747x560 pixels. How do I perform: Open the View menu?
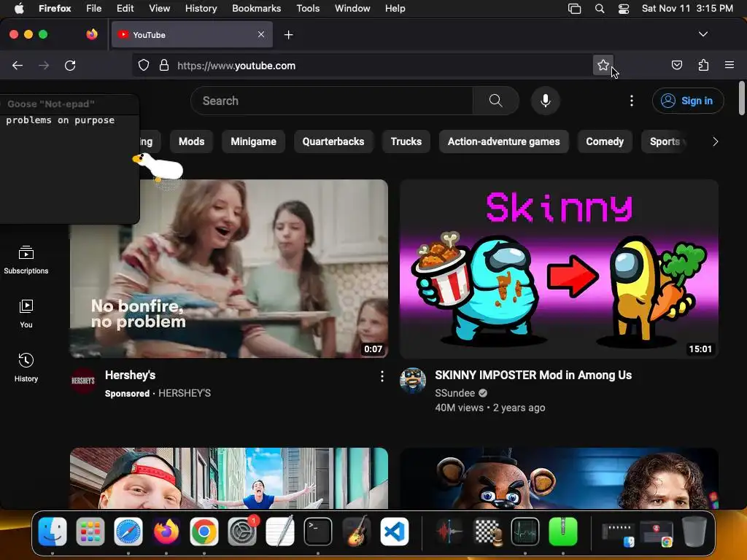pyautogui.click(x=159, y=8)
